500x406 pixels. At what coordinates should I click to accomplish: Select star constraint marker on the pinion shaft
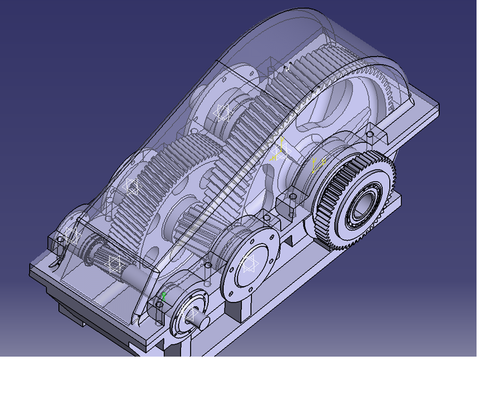[114, 263]
